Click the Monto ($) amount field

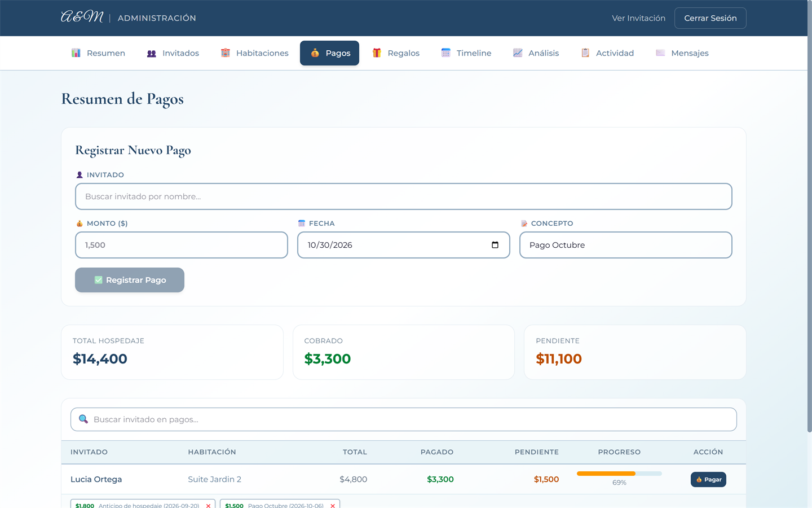(x=182, y=245)
